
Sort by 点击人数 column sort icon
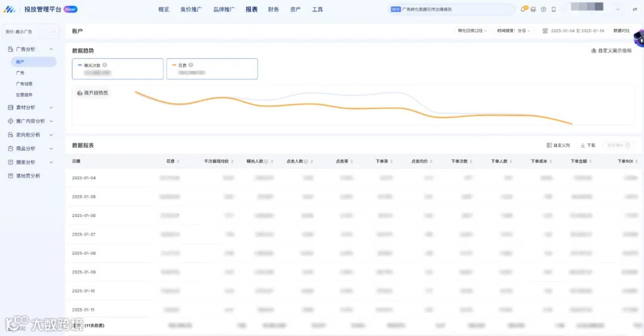[312, 161]
